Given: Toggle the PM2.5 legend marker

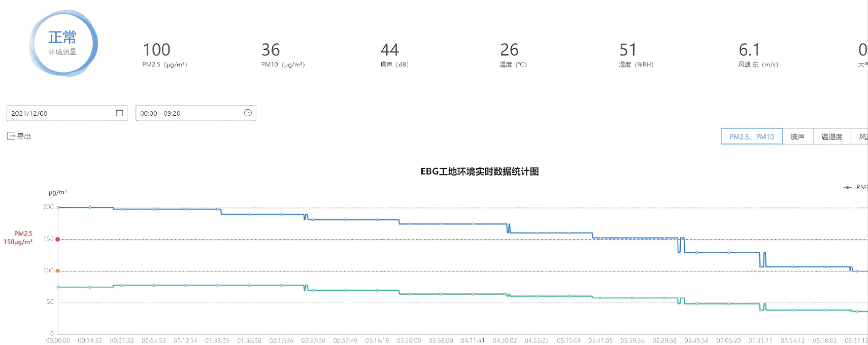Looking at the screenshot, I should pyautogui.click(x=848, y=187).
